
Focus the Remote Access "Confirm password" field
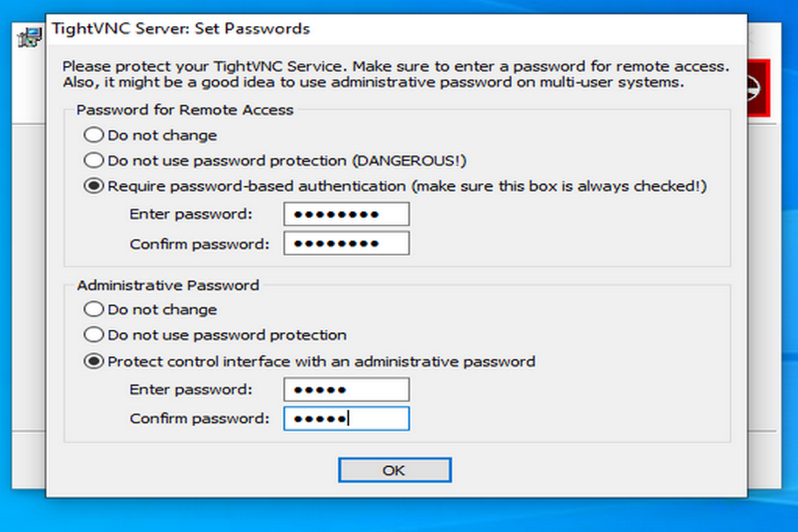pos(346,243)
